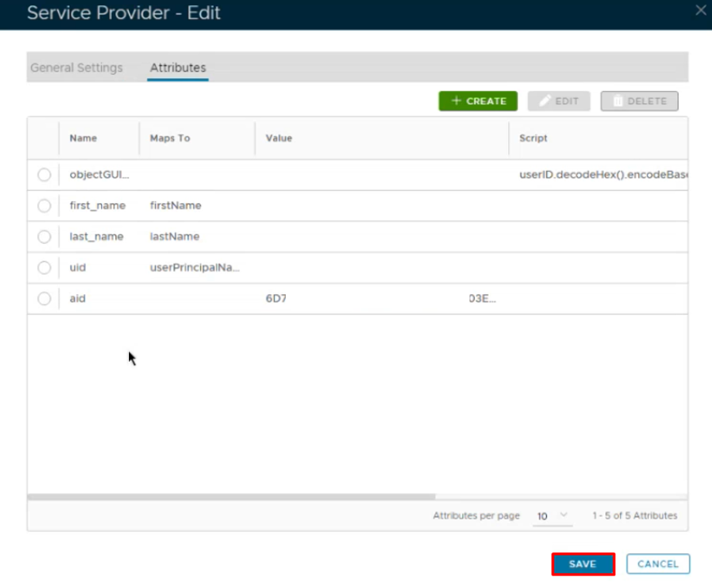Click the horizontal scrollbar under the table

point(232,497)
